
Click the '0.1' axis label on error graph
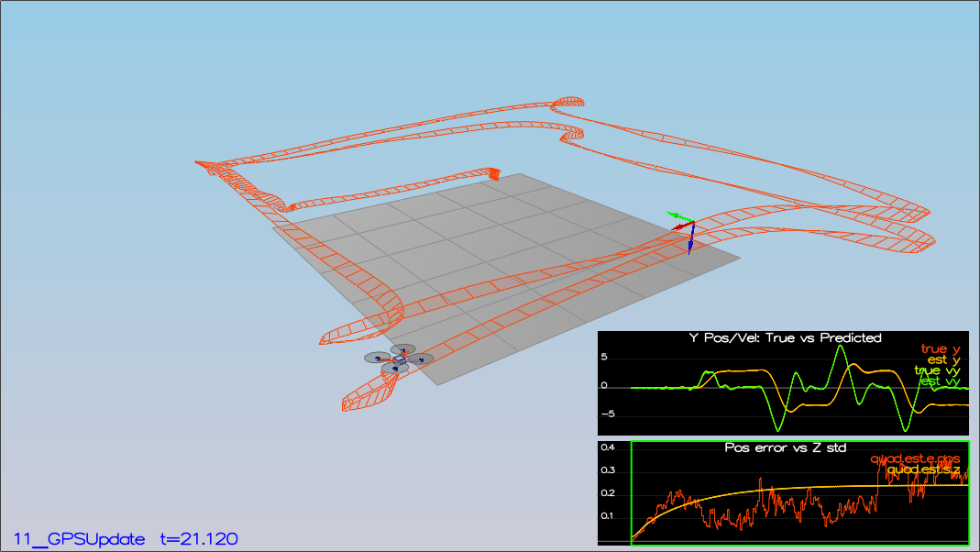pos(608,516)
